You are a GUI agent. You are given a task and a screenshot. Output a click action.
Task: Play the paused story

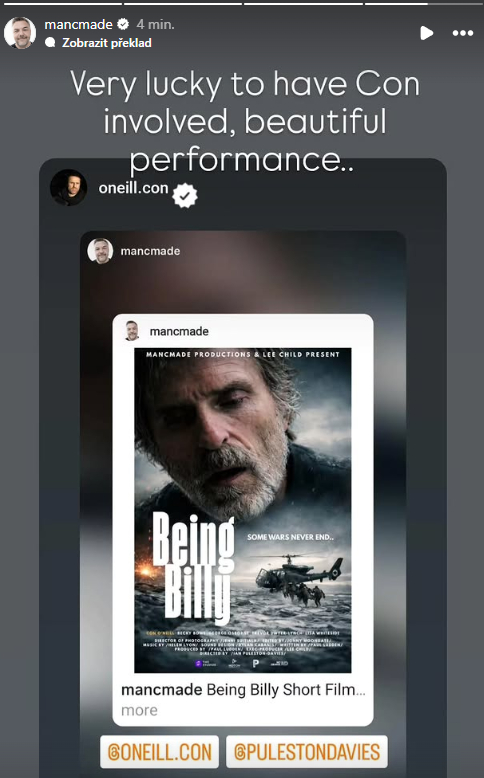click(x=426, y=33)
